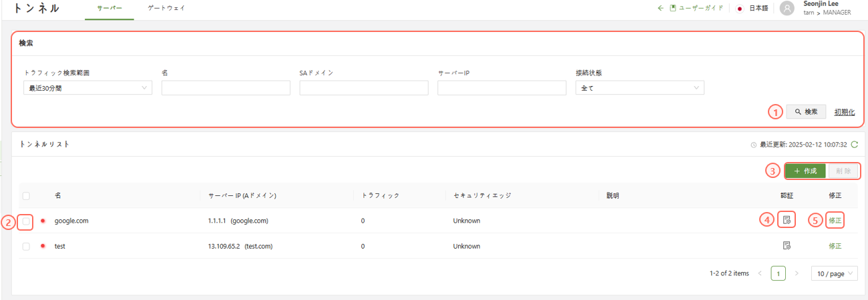Click the user avatar icon
Viewport: 868px width, 300px height.
(787, 9)
